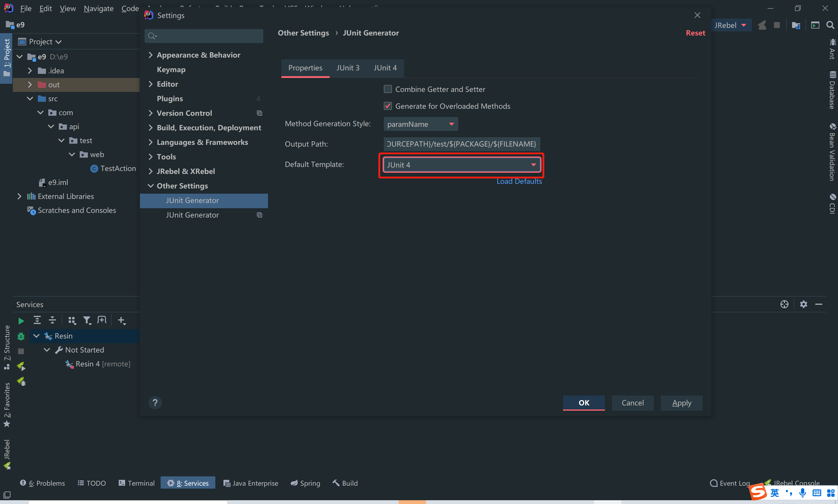838x504 pixels.
Task: Expand Build, Execution, Deployment settings
Action: (150, 128)
